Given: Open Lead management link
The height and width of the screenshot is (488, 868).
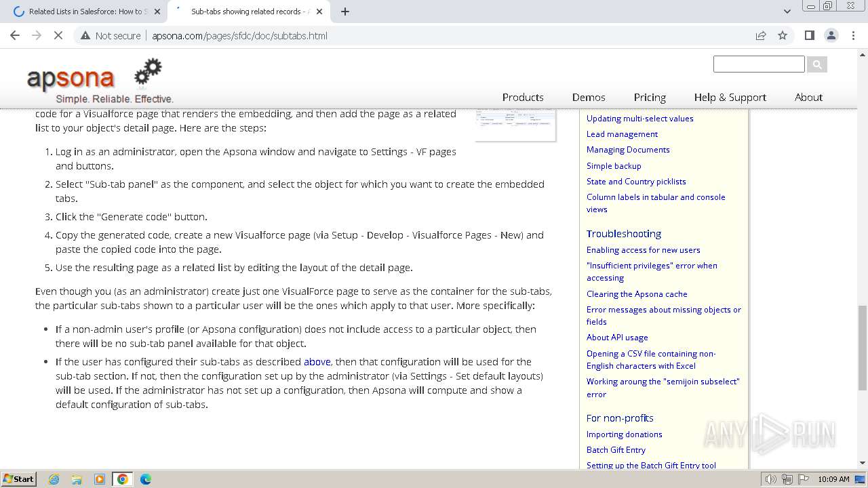Looking at the screenshot, I should pyautogui.click(x=622, y=134).
